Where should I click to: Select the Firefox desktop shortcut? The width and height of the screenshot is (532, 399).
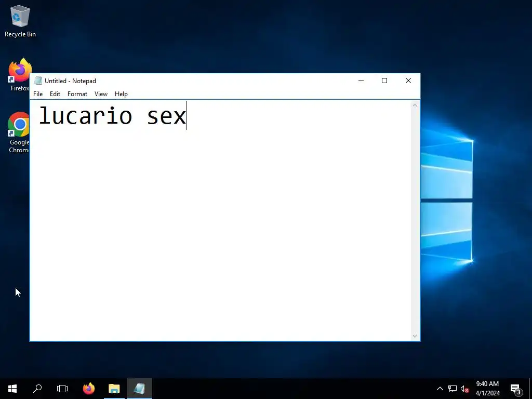[19, 75]
